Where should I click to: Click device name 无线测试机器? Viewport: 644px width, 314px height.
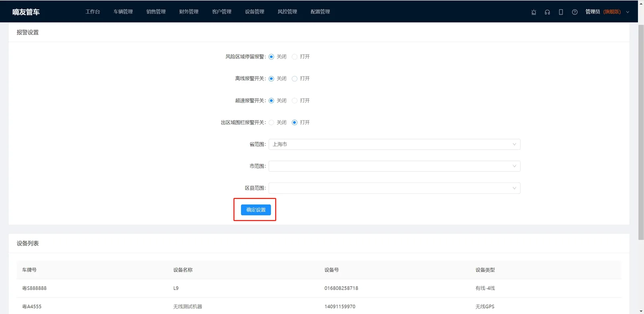tap(188, 307)
